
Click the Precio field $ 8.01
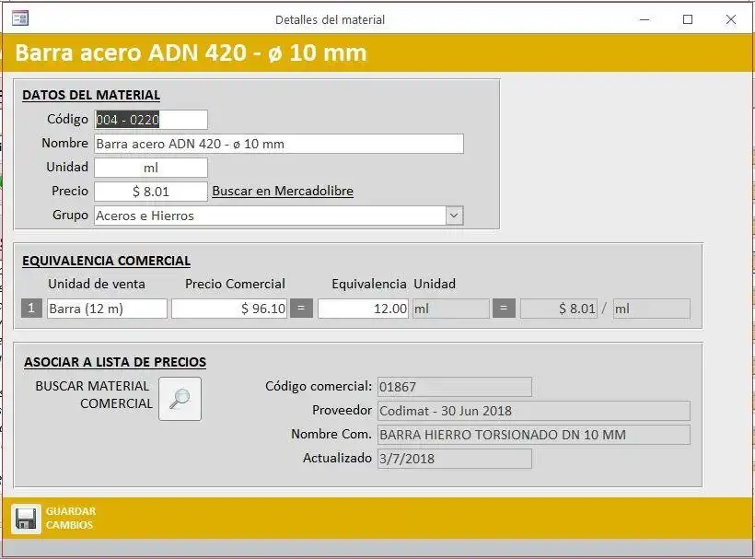click(151, 192)
